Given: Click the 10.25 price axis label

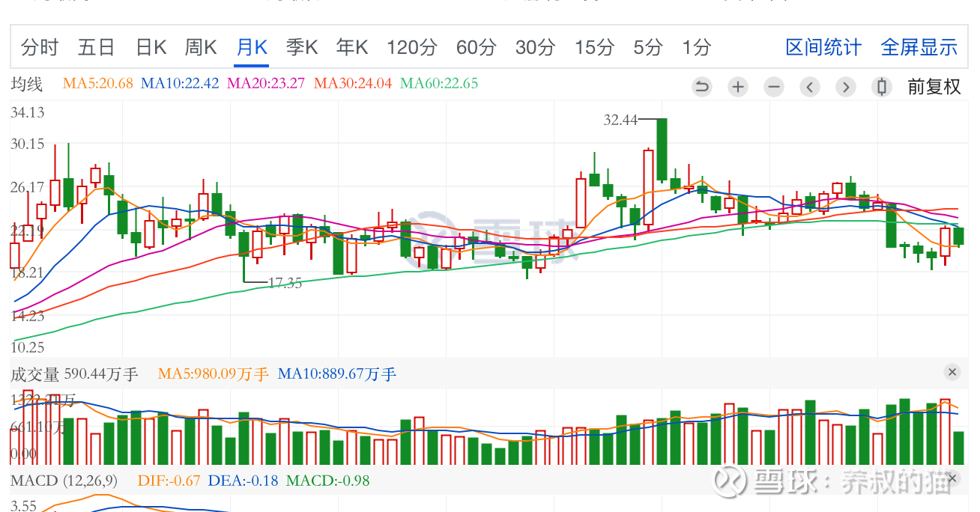Looking at the screenshot, I should [28, 347].
